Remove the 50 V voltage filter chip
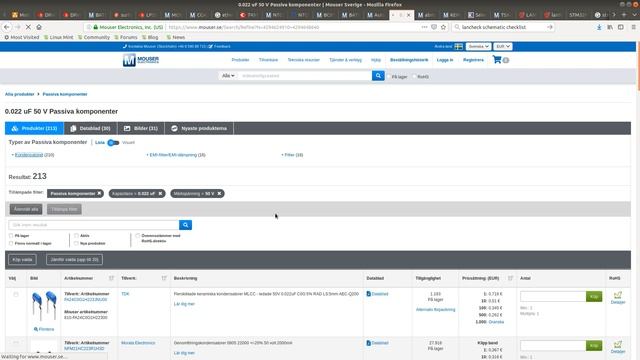This screenshot has width=640, height=360. pos(219,193)
